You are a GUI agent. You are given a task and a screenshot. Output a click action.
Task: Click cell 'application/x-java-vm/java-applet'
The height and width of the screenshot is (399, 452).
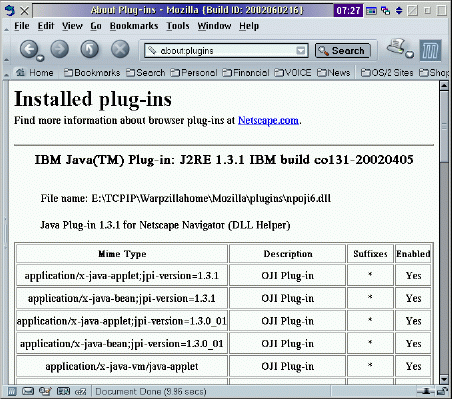coord(122,366)
